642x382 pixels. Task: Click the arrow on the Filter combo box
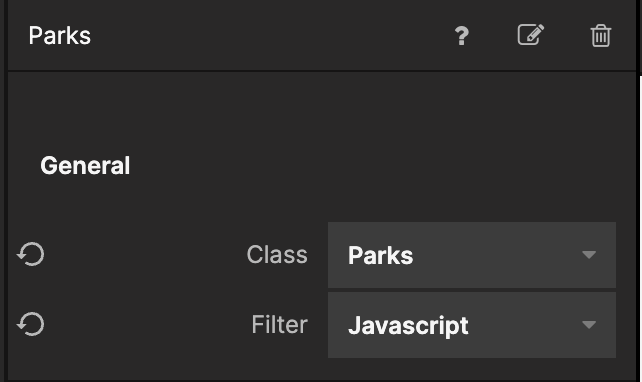589,325
